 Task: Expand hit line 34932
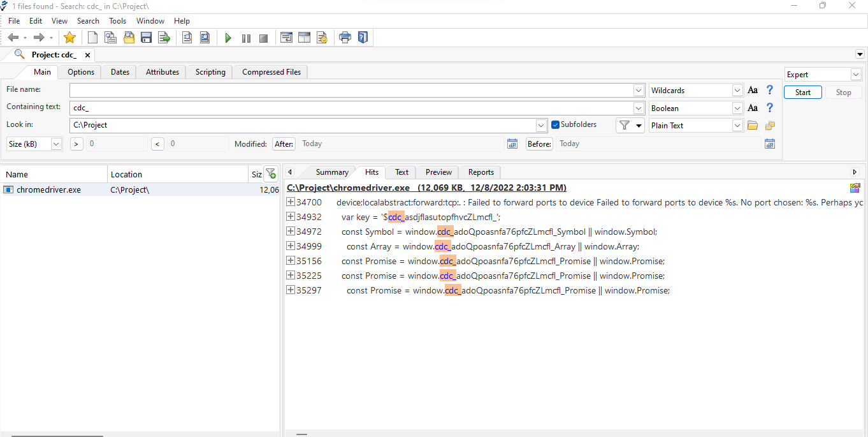point(291,217)
